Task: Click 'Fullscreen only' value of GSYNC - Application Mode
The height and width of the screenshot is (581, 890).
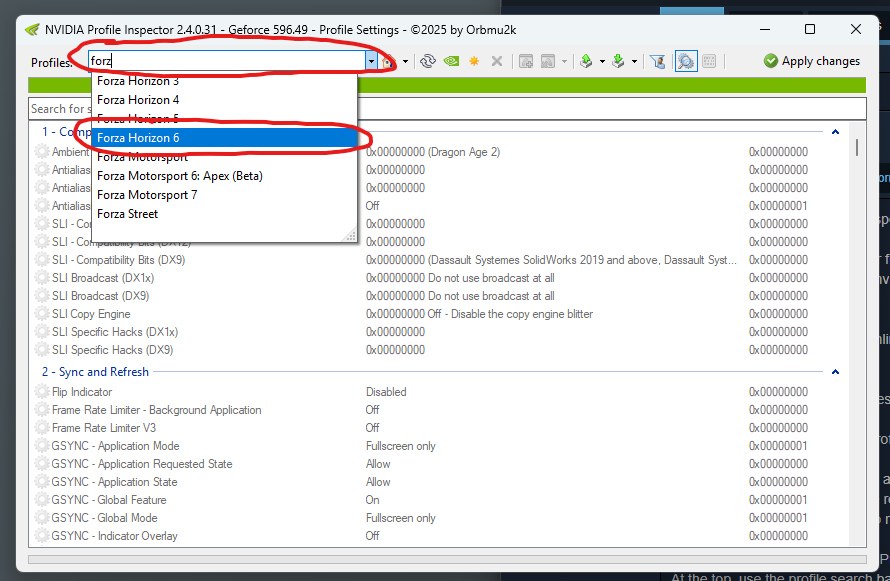Action: [x=401, y=446]
